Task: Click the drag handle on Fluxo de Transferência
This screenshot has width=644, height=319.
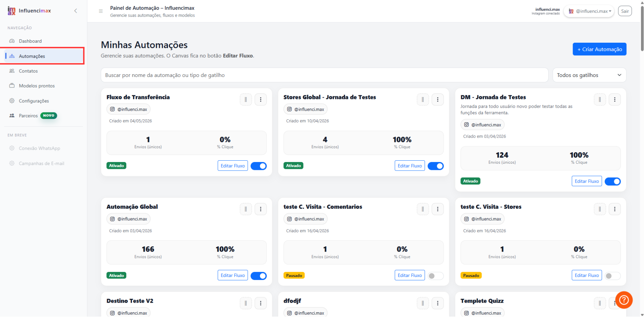Action: click(x=246, y=100)
